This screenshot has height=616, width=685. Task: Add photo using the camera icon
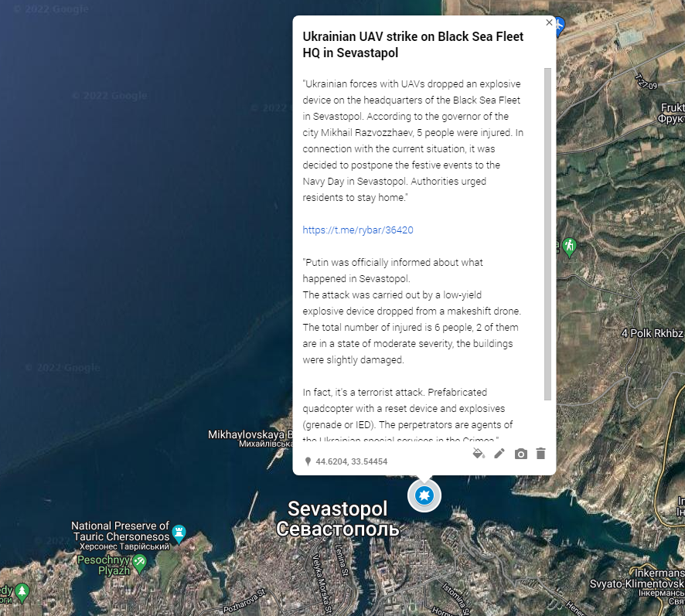pyautogui.click(x=521, y=454)
